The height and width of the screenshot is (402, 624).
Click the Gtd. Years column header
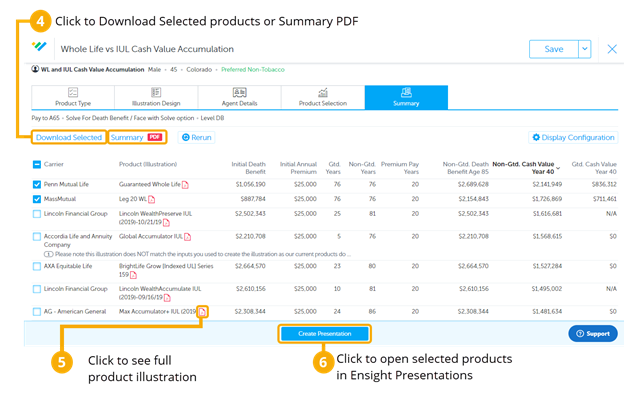333,168
